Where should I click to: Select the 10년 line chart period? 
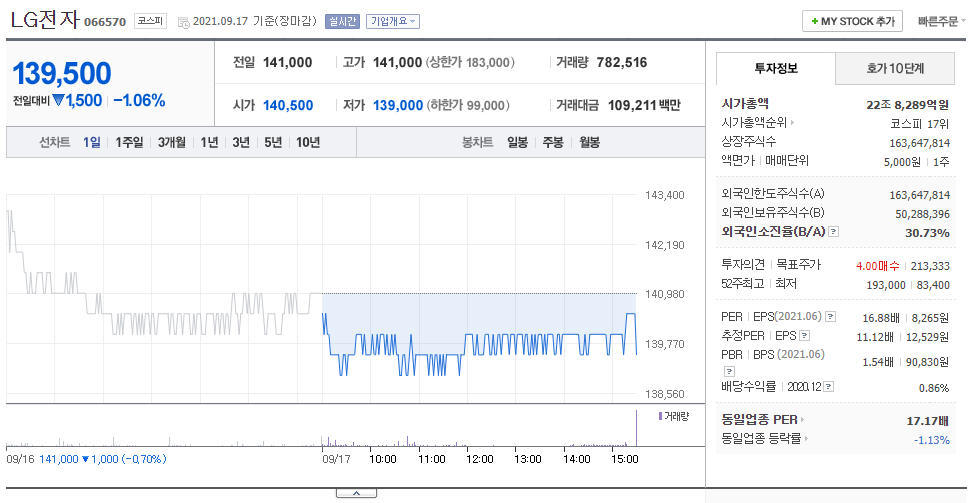pos(308,142)
